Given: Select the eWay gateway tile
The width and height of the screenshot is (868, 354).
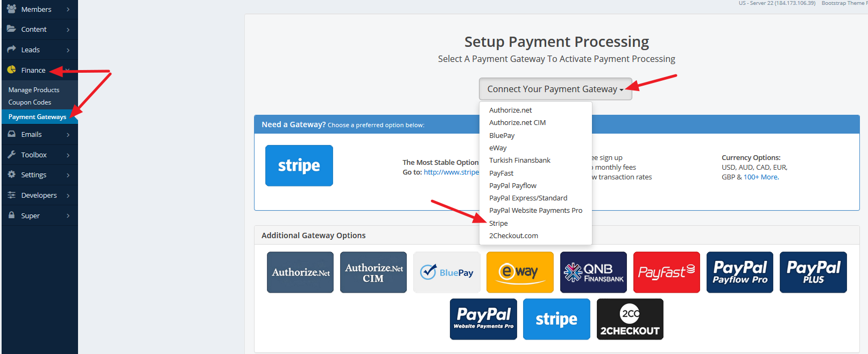Looking at the screenshot, I should tap(520, 272).
